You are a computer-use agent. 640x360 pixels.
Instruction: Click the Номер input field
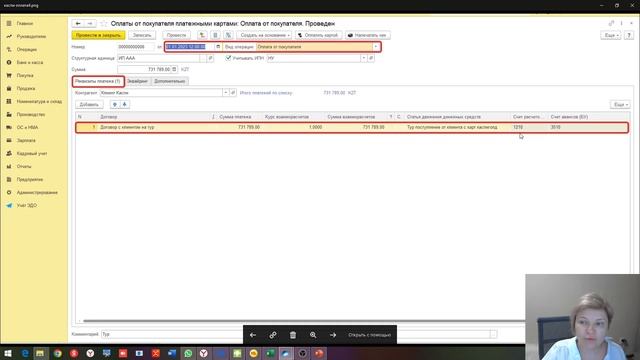136,47
